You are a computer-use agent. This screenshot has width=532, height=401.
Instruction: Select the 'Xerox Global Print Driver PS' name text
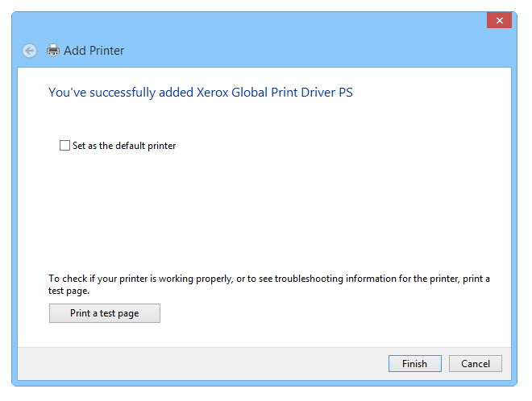[275, 93]
